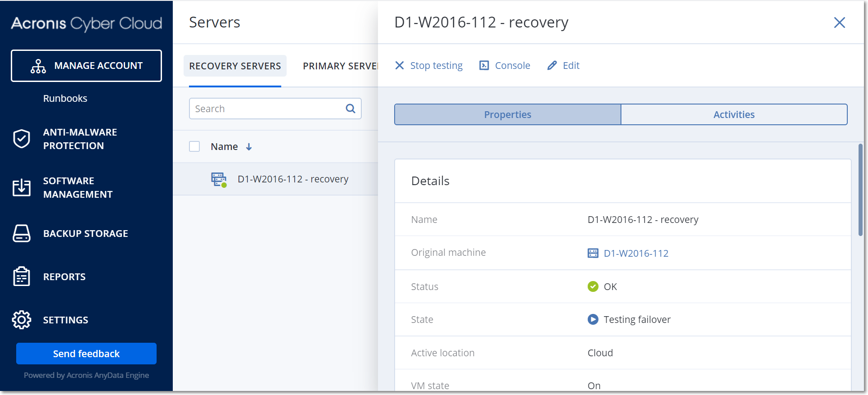Click Testing failover state text

pos(637,319)
